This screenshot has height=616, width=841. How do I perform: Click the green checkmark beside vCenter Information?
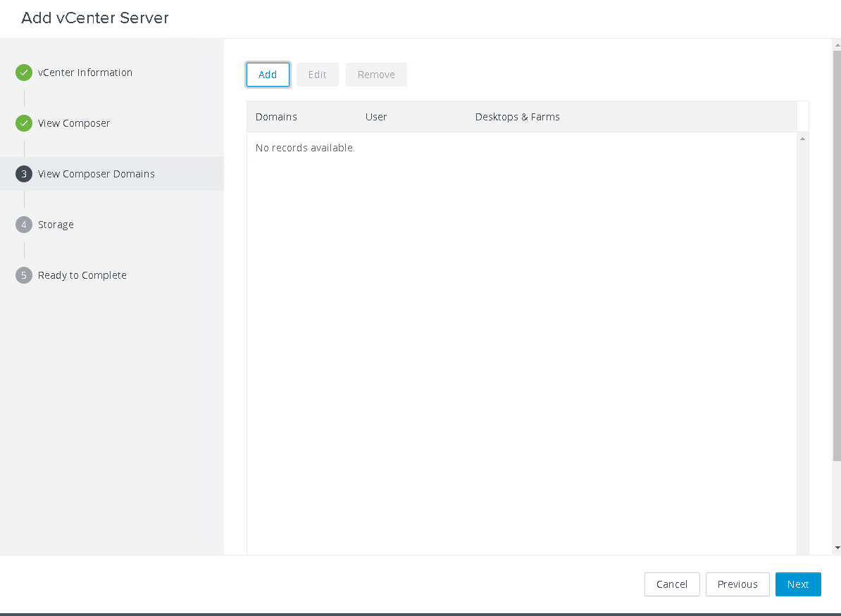coord(24,73)
